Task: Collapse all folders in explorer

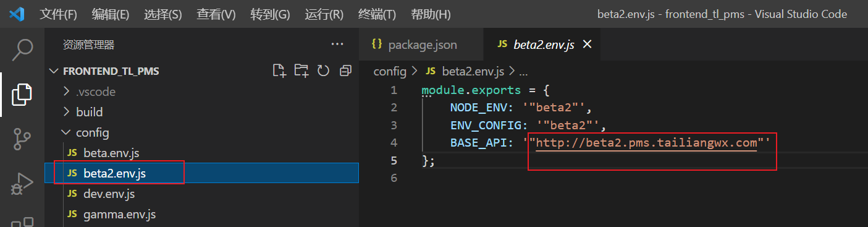Action: (x=345, y=71)
